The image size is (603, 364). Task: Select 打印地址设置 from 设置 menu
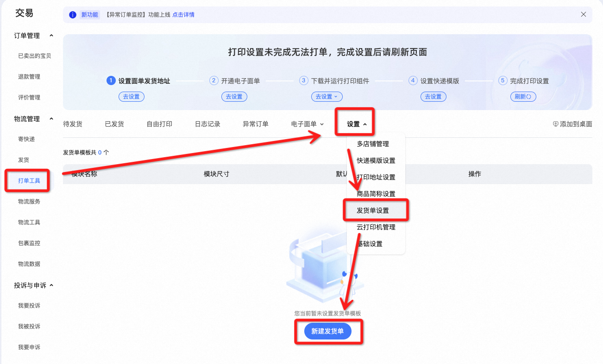376,177
